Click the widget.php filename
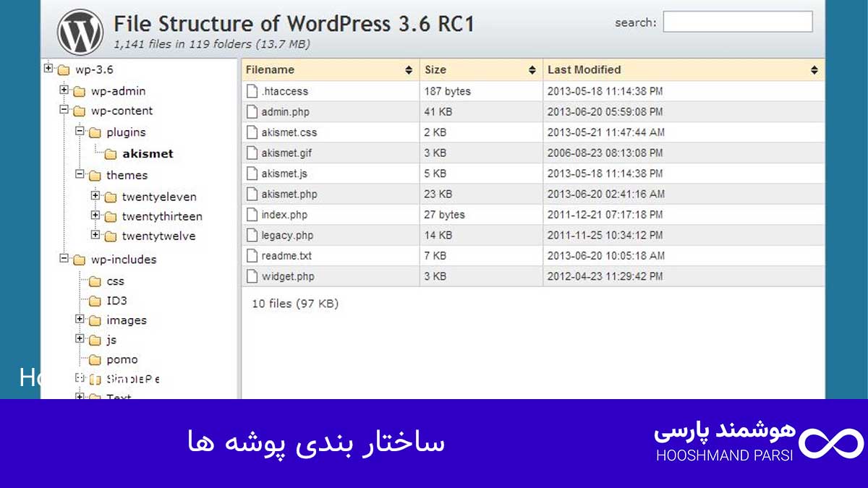This screenshot has height=488, width=868. click(288, 276)
